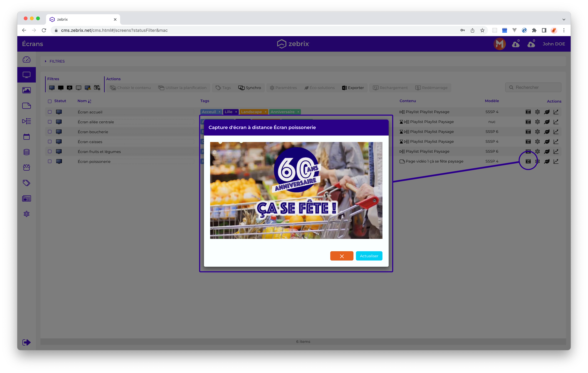Screen dimensions: 588x373
Task: Tick the checkbox for Écran accueil
Action: tap(50, 112)
